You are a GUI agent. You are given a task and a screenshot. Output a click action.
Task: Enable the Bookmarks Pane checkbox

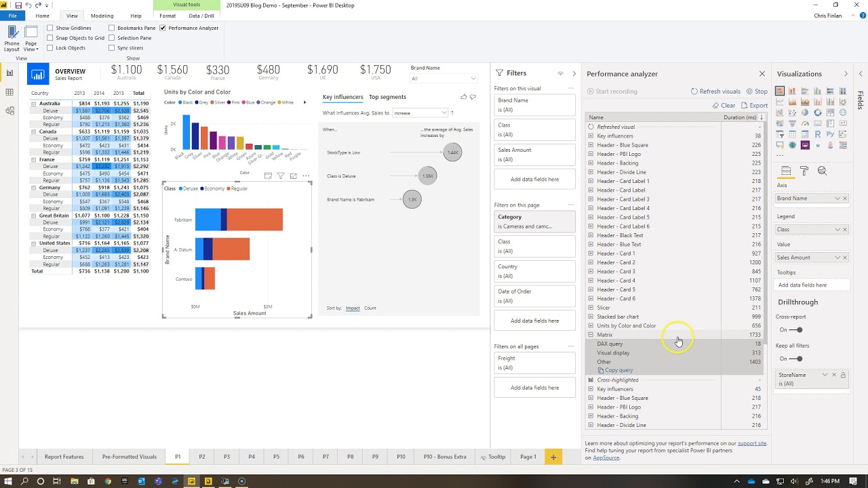[112, 28]
